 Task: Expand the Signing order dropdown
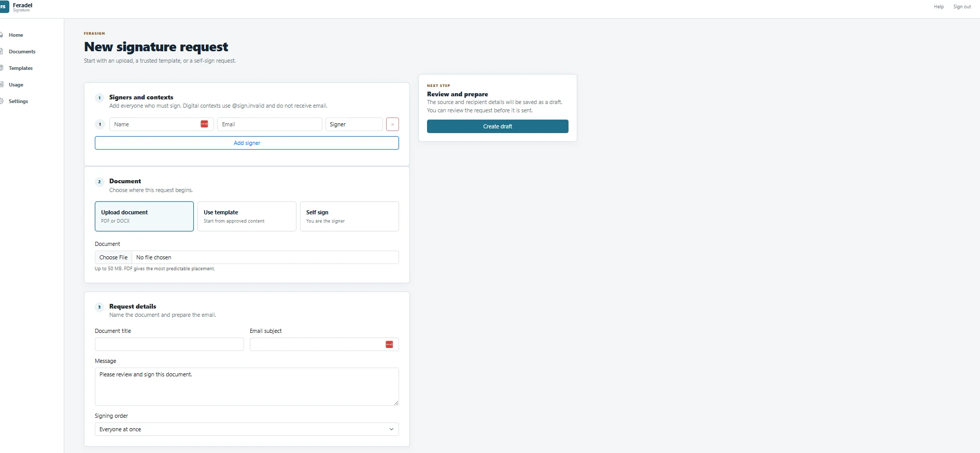point(247,429)
